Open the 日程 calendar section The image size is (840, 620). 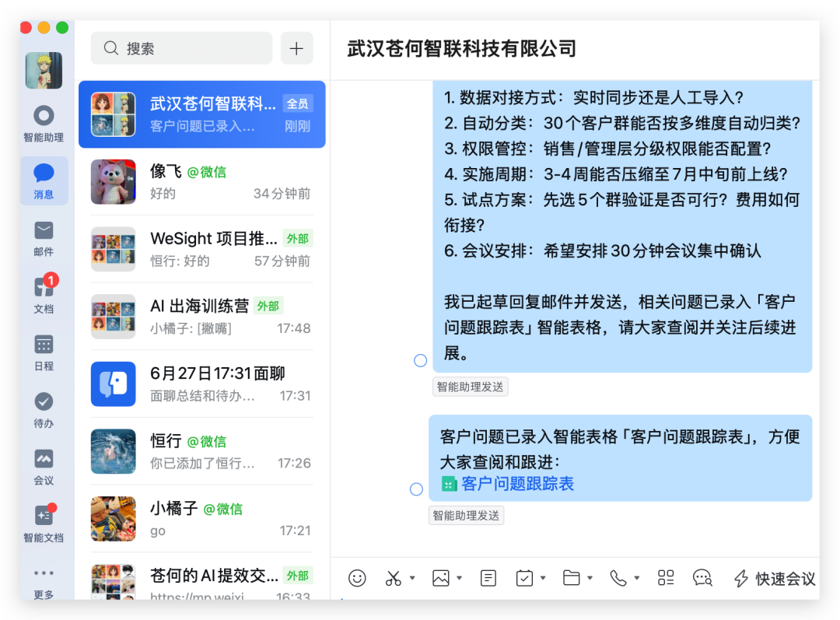pyautogui.click(x=44, y=352)
